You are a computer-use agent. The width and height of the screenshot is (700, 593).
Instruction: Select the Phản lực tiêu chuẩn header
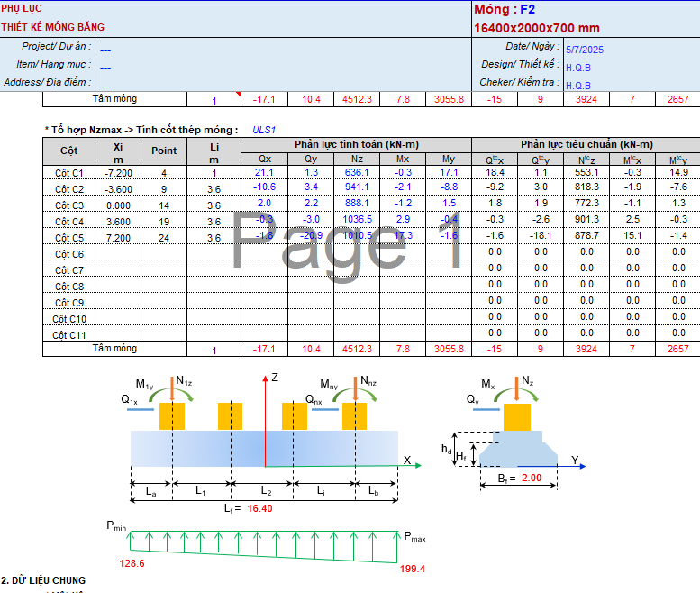586,144
